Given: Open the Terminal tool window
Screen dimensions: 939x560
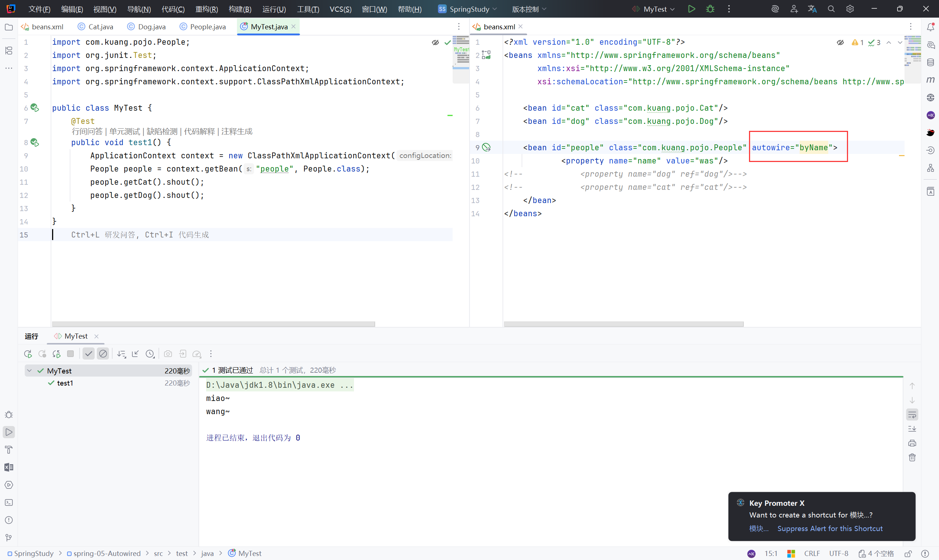Looking at the screenshot, I should coord(9,502).
